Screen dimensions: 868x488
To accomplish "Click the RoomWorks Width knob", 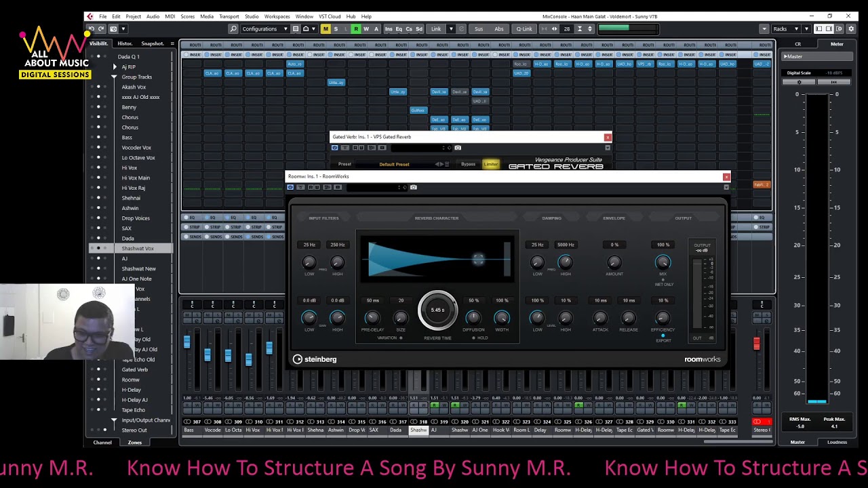I will [502, 318].
